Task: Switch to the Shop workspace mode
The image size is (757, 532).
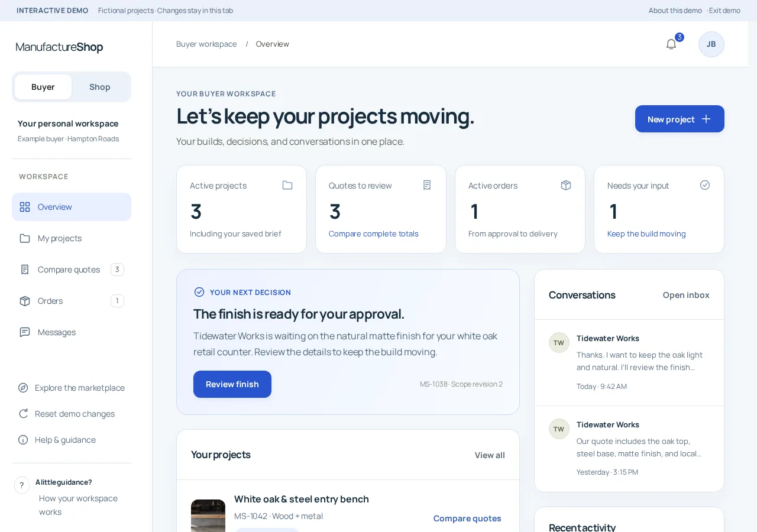Action: click(x=100, y=87)
